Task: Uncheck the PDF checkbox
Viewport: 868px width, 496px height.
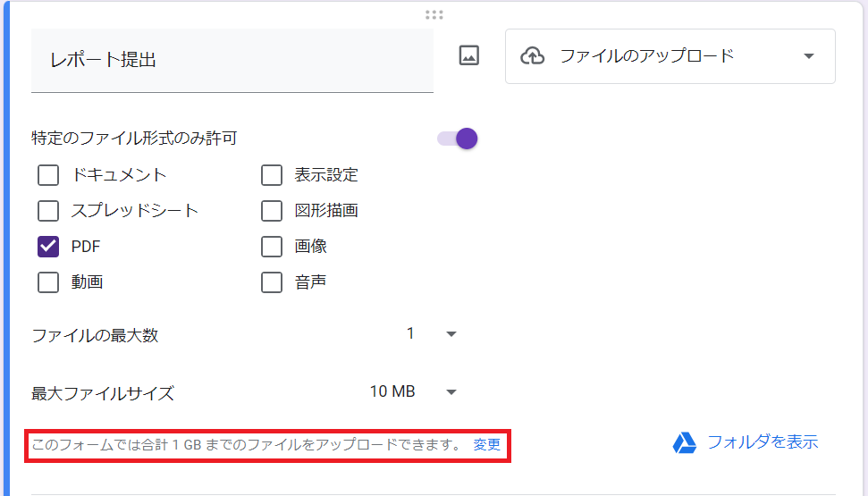Action: [x=48, y=247]
